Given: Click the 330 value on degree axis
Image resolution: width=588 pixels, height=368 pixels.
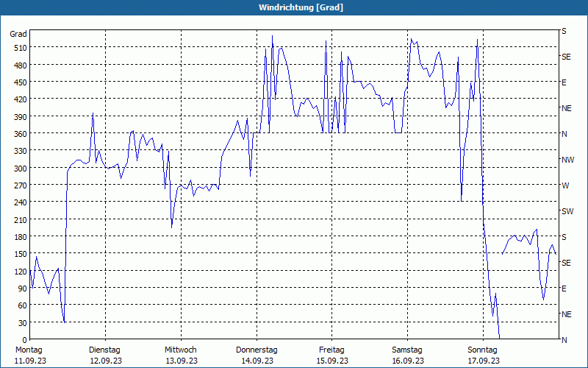Looking at the screenshot, I should (x=21, y=151).
